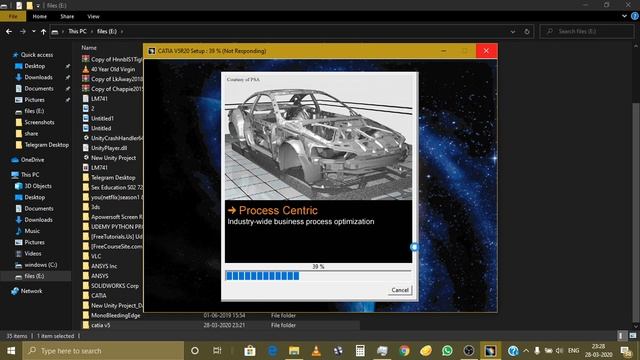
Task: Select the CATIA folder
Action: [98, 296]
